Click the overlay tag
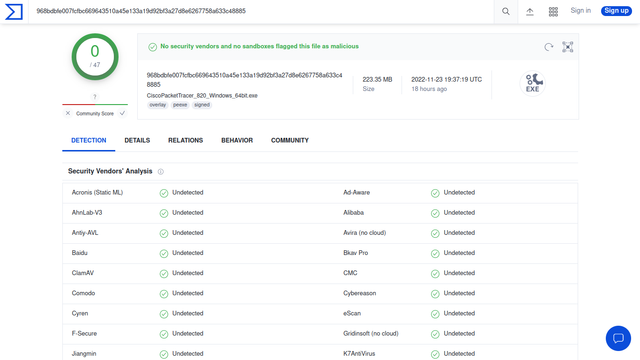Viewport: 640px width, 360px height. click(158, 105)
